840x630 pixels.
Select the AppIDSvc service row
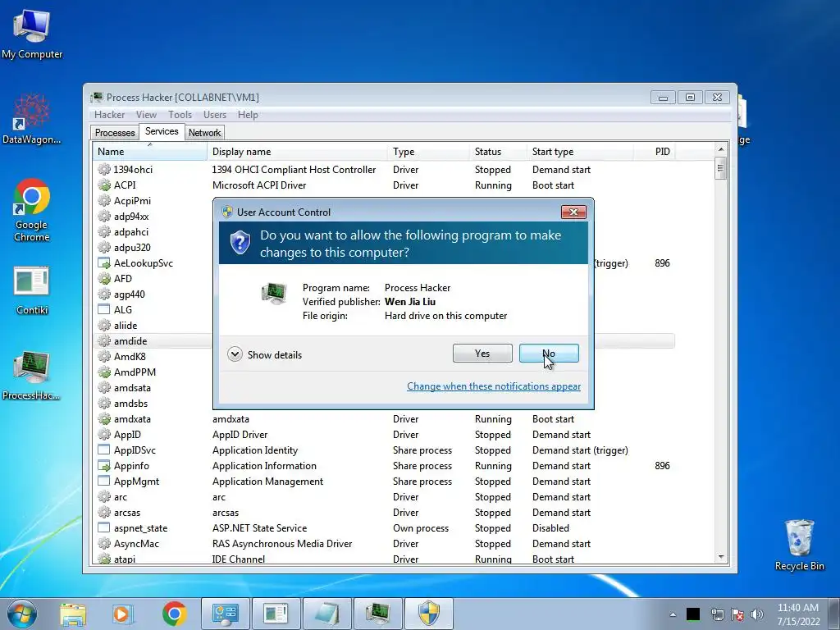[x=384, y=450]
